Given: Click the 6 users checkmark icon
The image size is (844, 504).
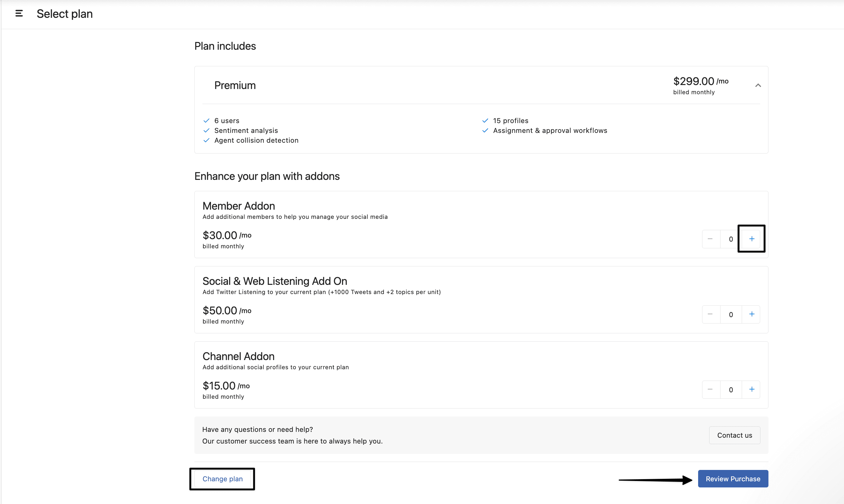Looking at the screenshot, I should coord(206,121).
